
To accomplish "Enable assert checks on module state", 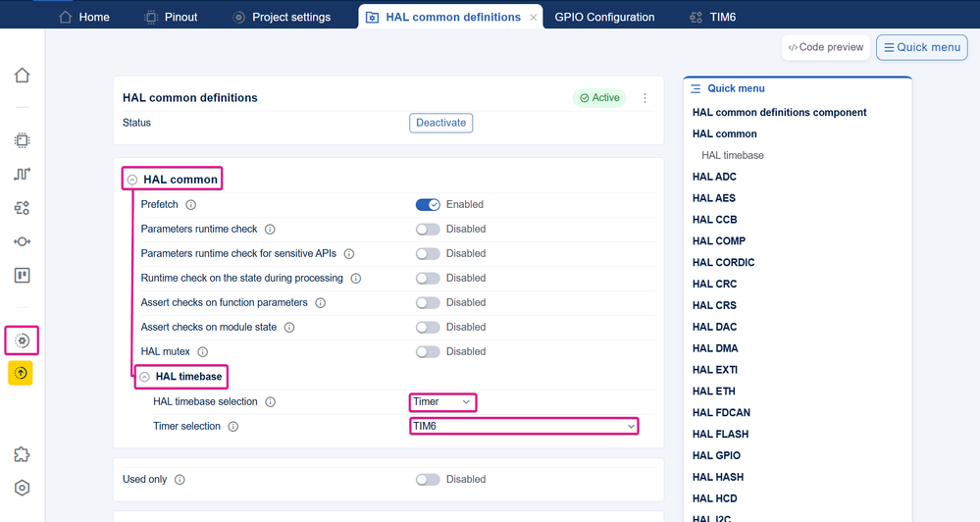I will [x=428, y=327].
